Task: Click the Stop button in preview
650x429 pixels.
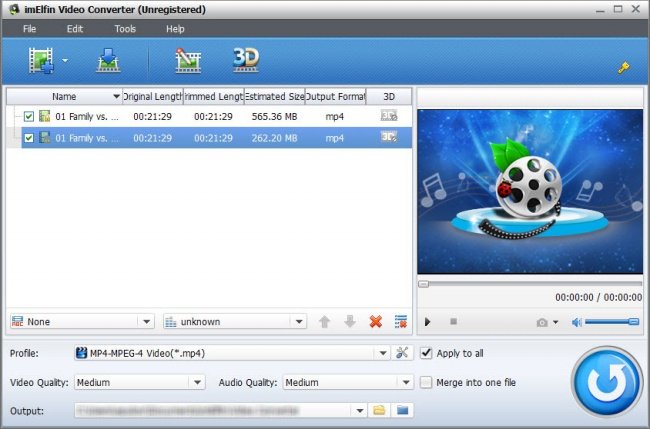Action: click(454, 321)
